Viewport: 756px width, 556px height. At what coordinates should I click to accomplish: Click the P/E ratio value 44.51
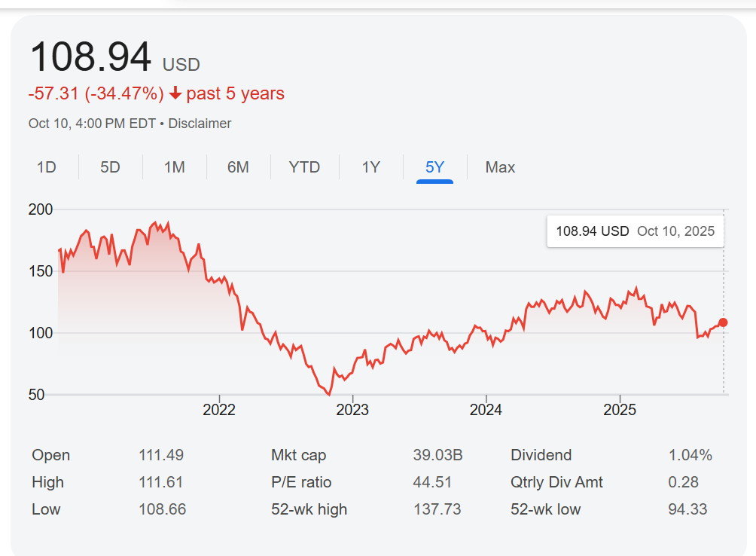click(x=432, y=482)
